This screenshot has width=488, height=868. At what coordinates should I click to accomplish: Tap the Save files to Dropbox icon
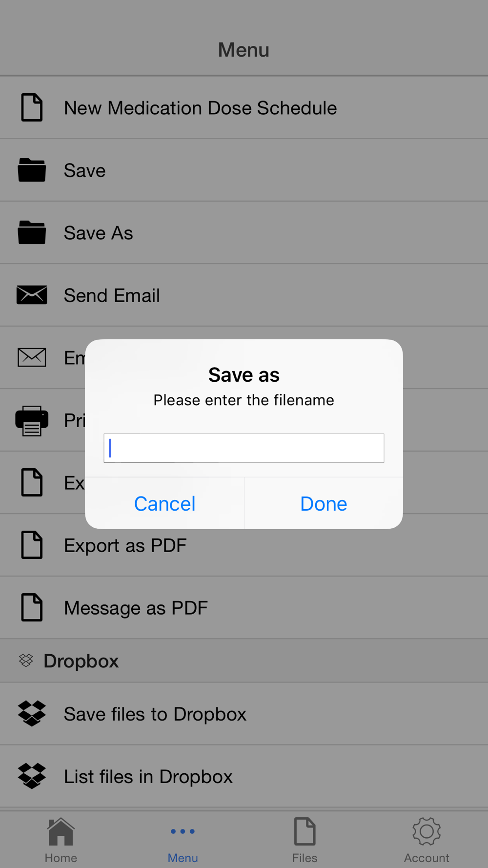click(x=32, y=714)
